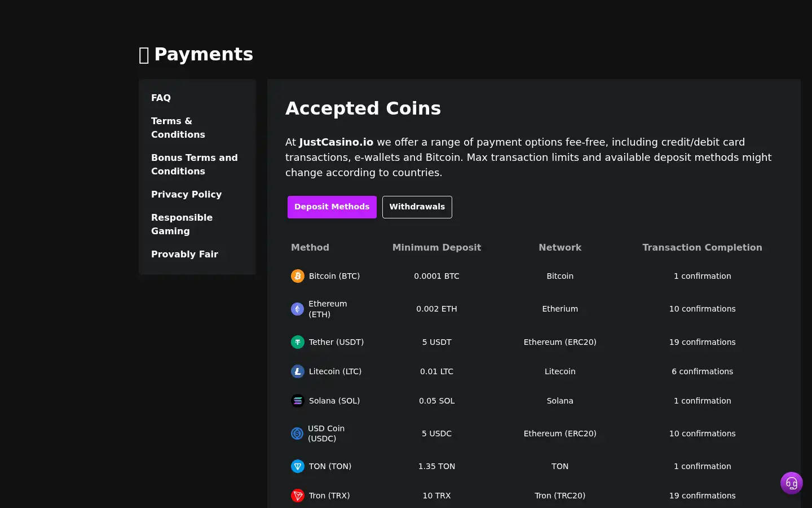Click the Litecoin coin icon
812x508 pixels.
(x=298, y=371)
